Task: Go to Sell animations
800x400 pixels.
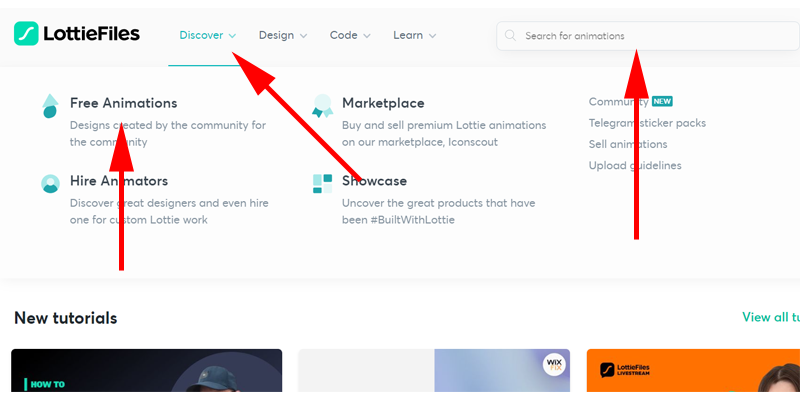Action: click(628, 144)
